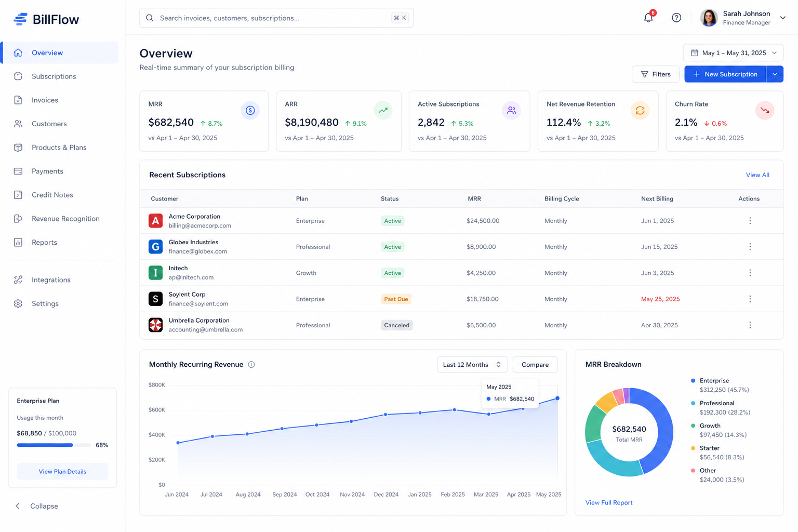The height and width of the screenshot is (532, 798).
Task: Open the help question mark icon
Action: coord(676,18)
